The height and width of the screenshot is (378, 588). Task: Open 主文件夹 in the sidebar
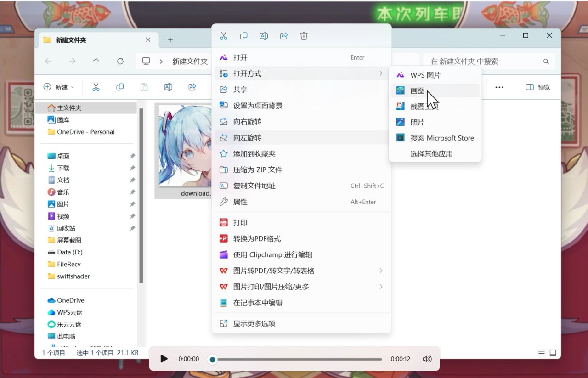[86, 108]
